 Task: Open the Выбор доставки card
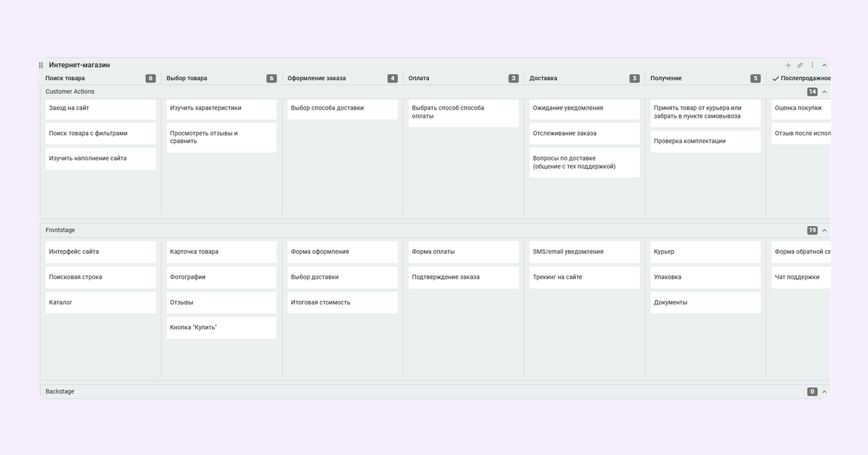pyautogui.click(x=343, y=277)
